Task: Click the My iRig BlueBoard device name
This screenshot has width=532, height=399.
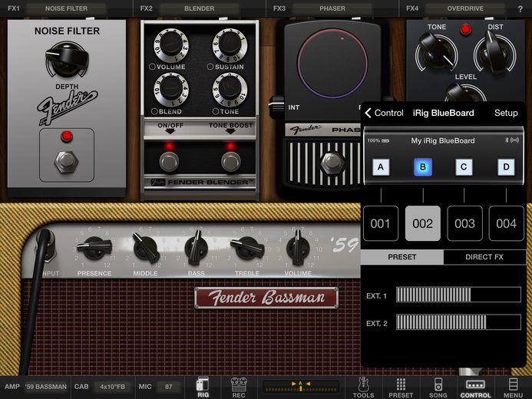Action: coord(443,140)
